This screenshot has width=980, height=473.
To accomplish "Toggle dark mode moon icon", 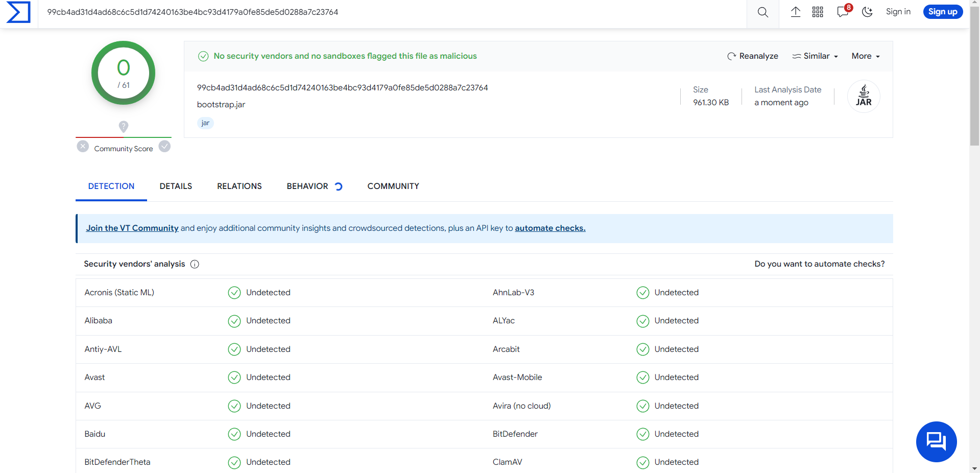I will click(x=867, y=12).
